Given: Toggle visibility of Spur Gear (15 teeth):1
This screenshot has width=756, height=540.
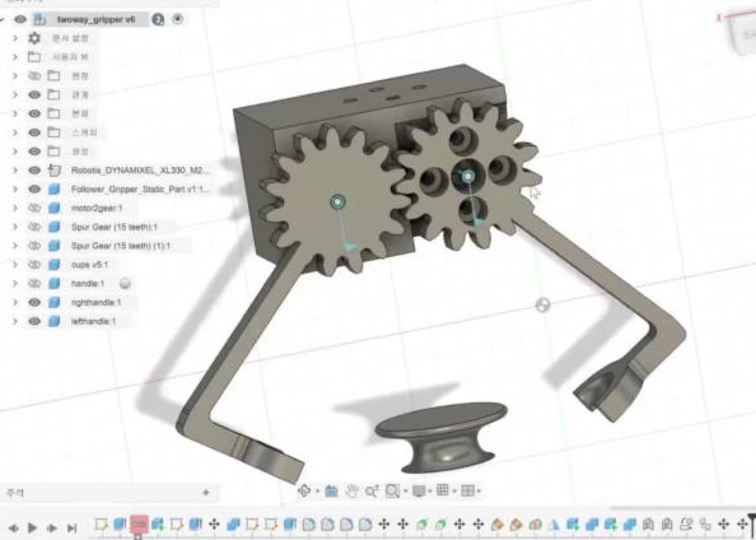Looking at the screenshot, I should (34, 227).
